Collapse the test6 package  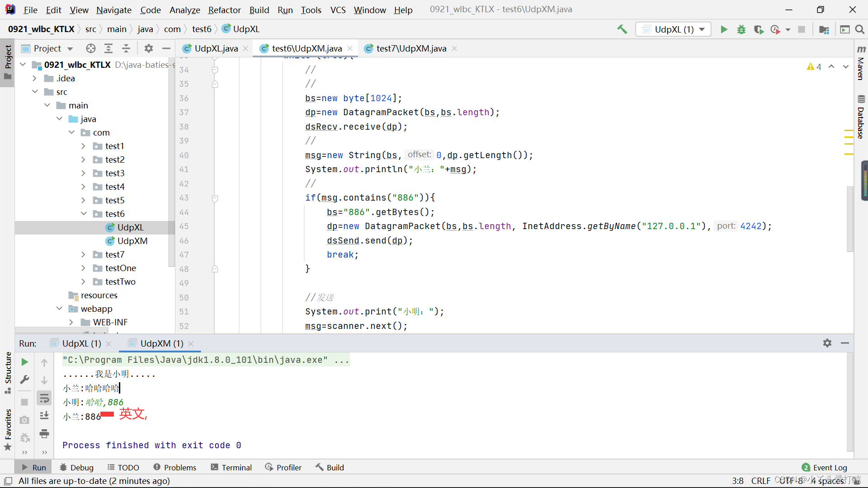[84, 214]
